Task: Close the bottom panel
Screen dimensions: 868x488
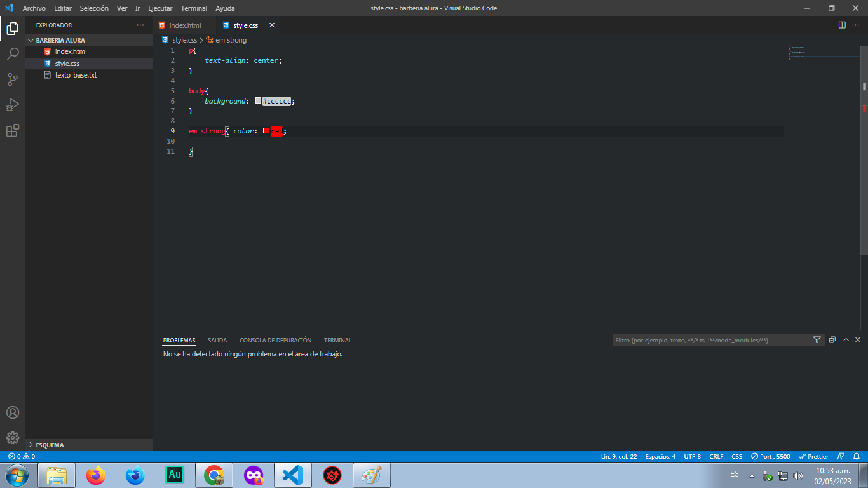Action: click(858, 340)
